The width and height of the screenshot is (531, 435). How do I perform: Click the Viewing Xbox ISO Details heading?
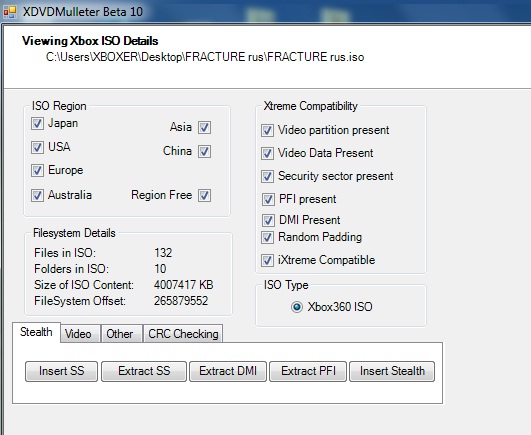point(90,41)
